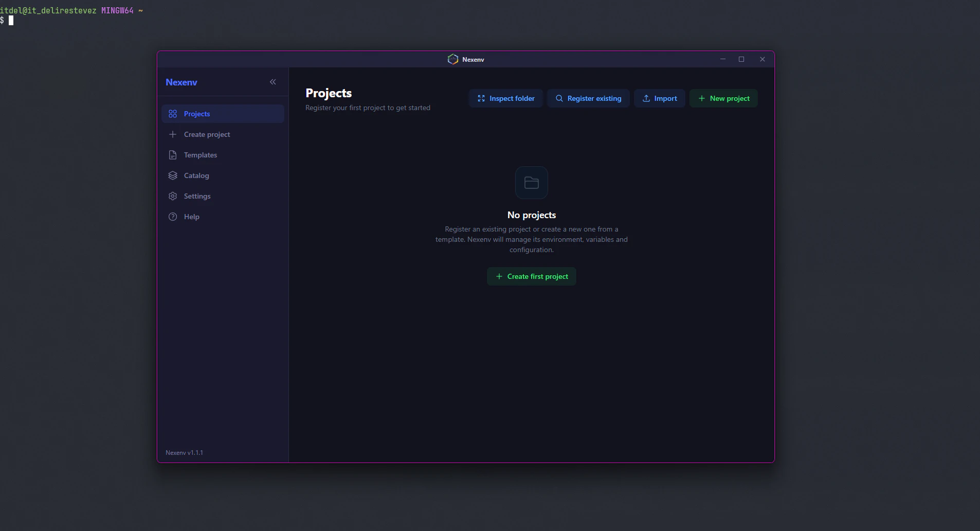Open the Projects sidebar item
The height and width of the screenshot is (531, 980).
[223, 114]
